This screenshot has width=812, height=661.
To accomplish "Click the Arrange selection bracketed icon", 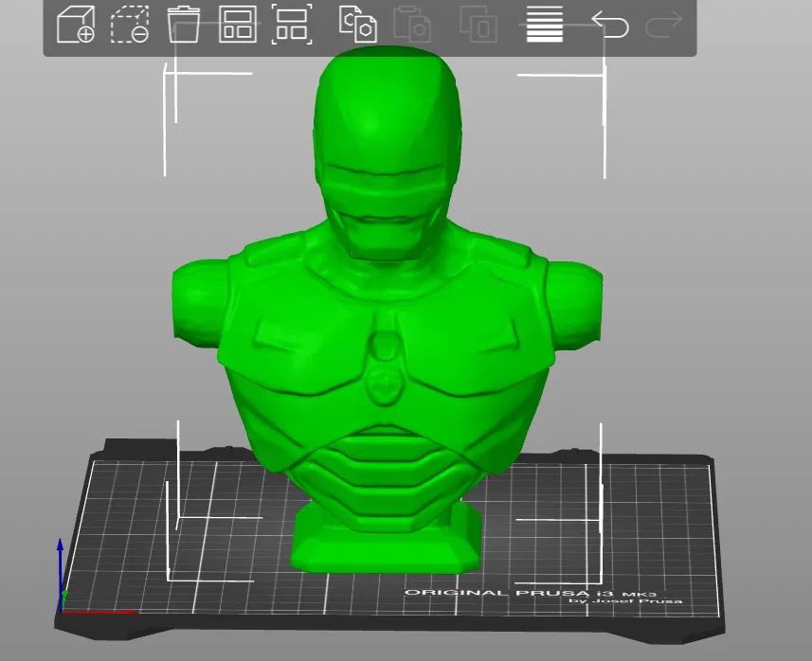I will pos(292,25).
